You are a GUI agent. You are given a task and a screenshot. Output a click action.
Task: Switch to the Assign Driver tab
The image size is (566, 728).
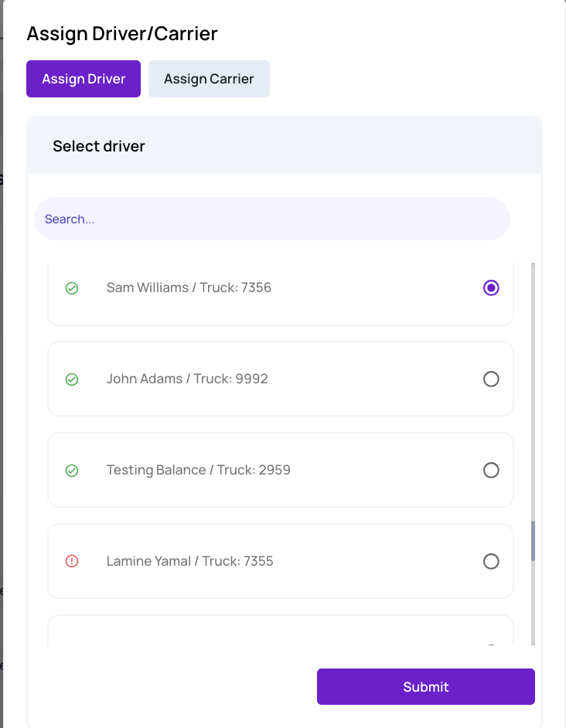coord(84,79)
